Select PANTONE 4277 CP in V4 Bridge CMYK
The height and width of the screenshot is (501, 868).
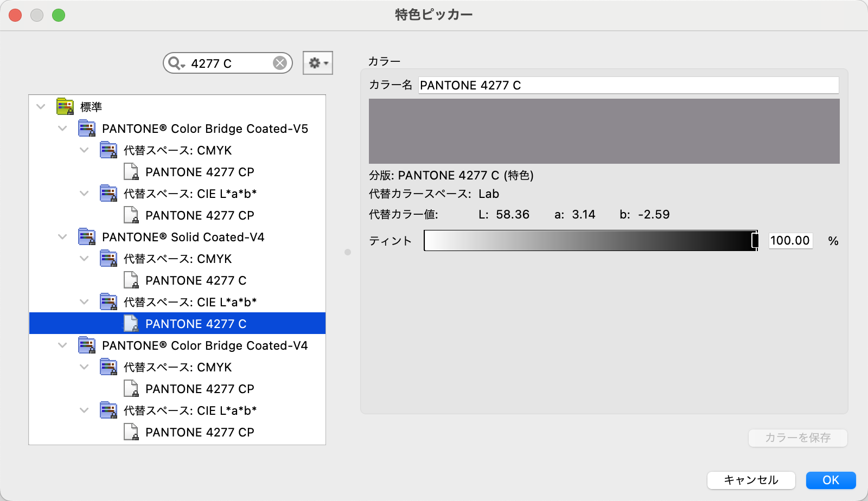200,389
